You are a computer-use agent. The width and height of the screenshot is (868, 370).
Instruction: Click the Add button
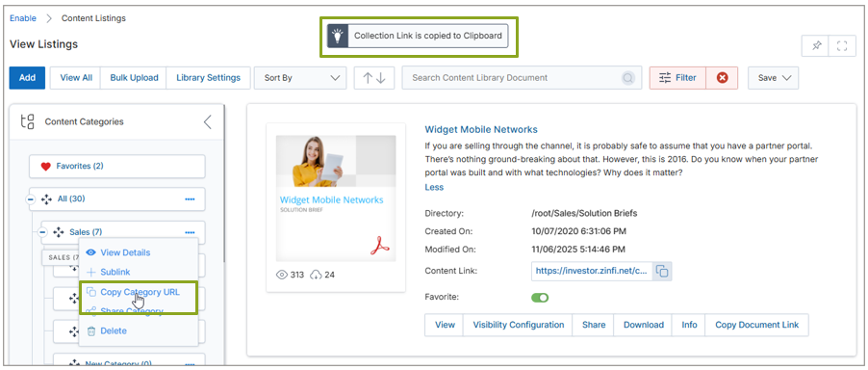pyautogui.click(x=27, y=78)
